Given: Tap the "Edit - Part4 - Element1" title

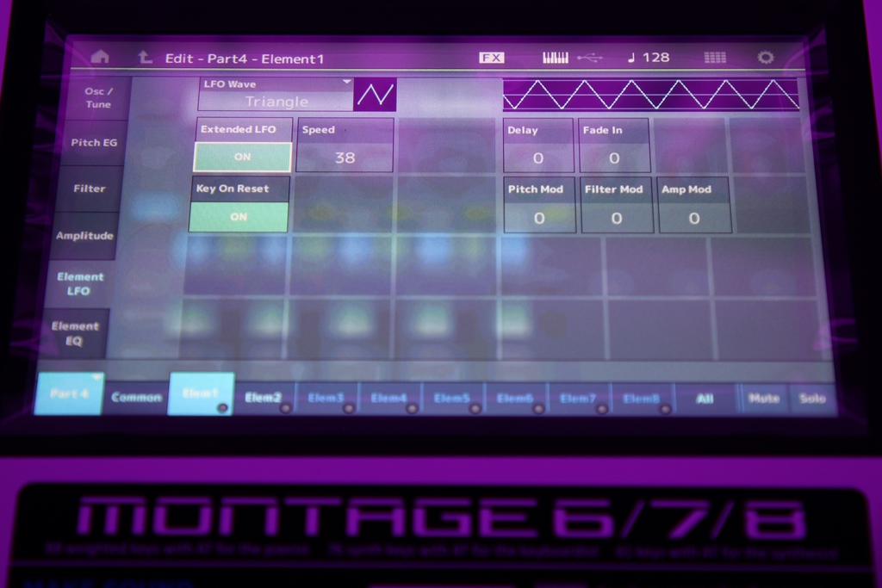Looking at the screenshot, I should click(245, 59).
